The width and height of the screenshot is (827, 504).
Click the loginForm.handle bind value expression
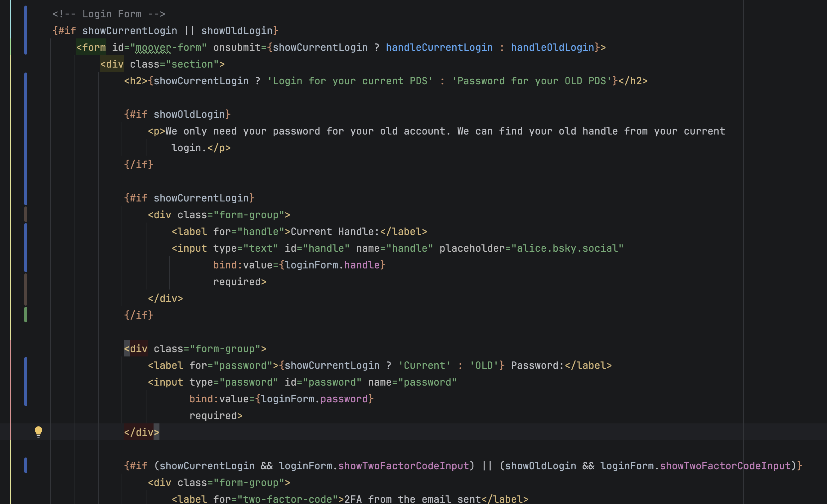coord(332,265)
